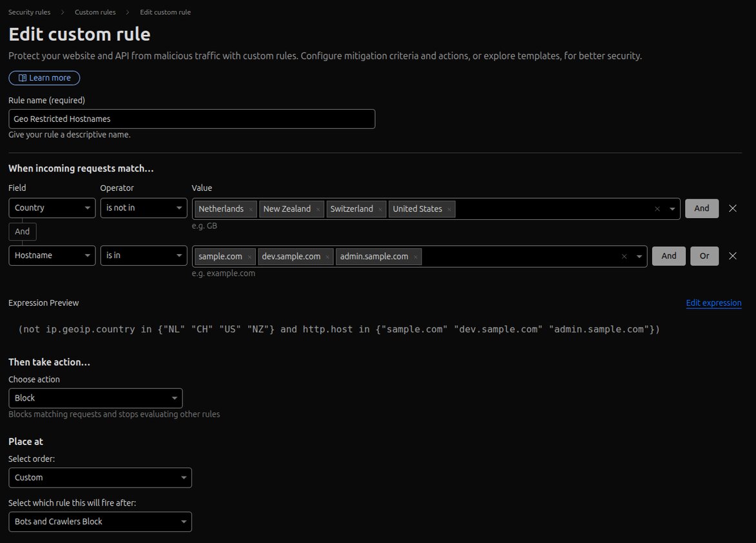756x543 pixels.
Task: Remove admin.sample.com hostname tag
Action: pos(416,257)
